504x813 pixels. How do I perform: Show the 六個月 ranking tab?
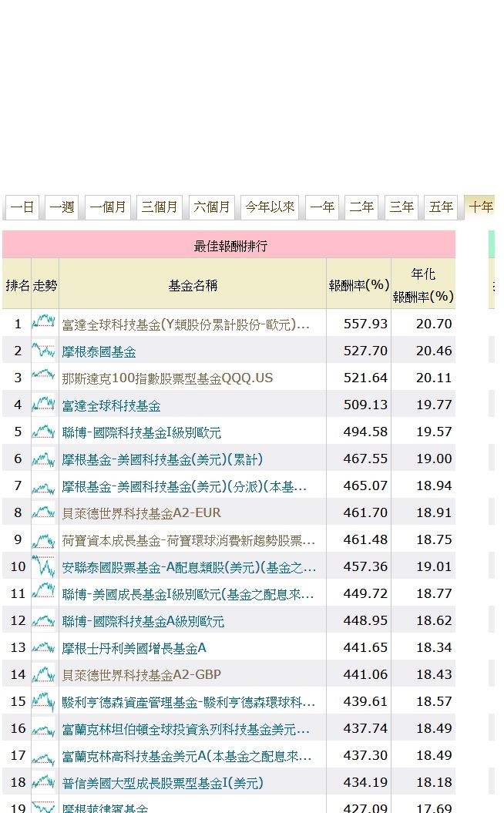212,207
